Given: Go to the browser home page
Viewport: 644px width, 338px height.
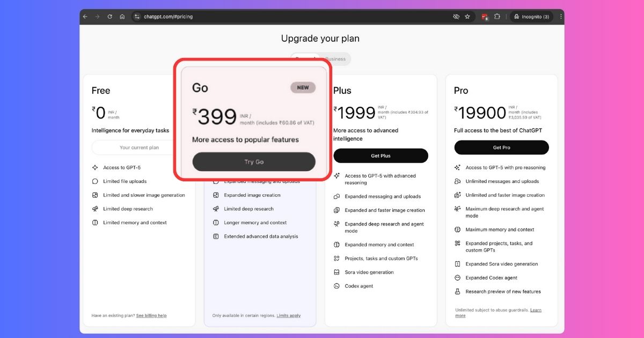Looking at the screenshot, I should tap(122, 17).
